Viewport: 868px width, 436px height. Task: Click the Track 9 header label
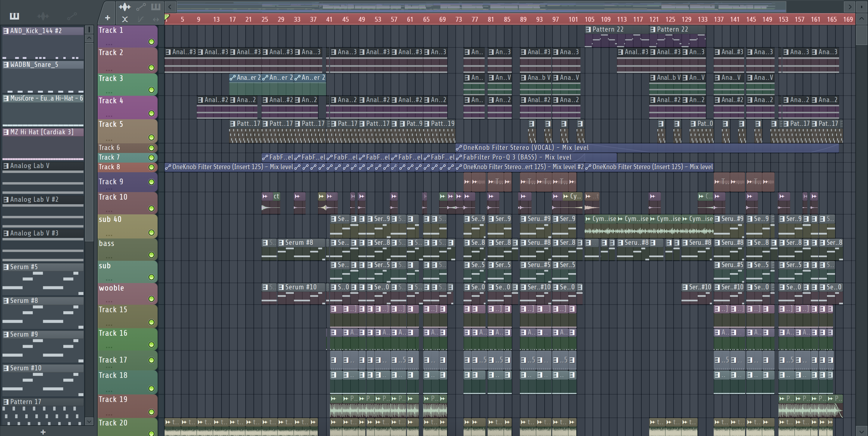coord(111,182)
